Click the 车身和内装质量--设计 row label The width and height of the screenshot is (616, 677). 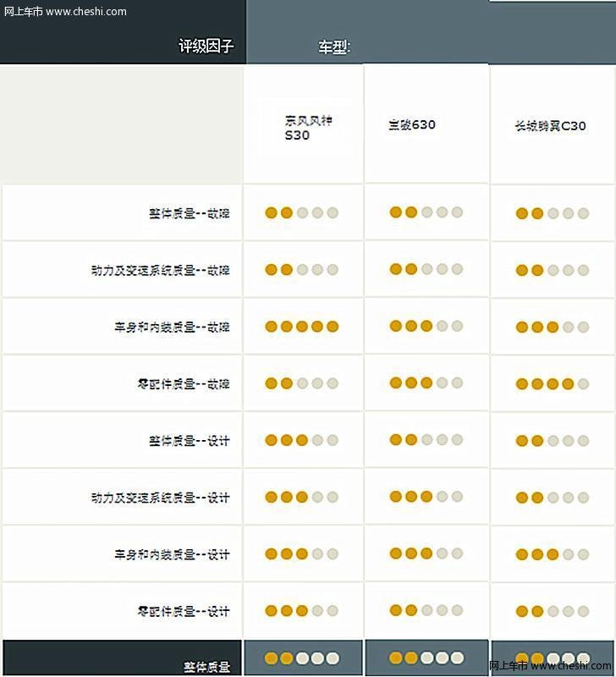click(172, 554)
